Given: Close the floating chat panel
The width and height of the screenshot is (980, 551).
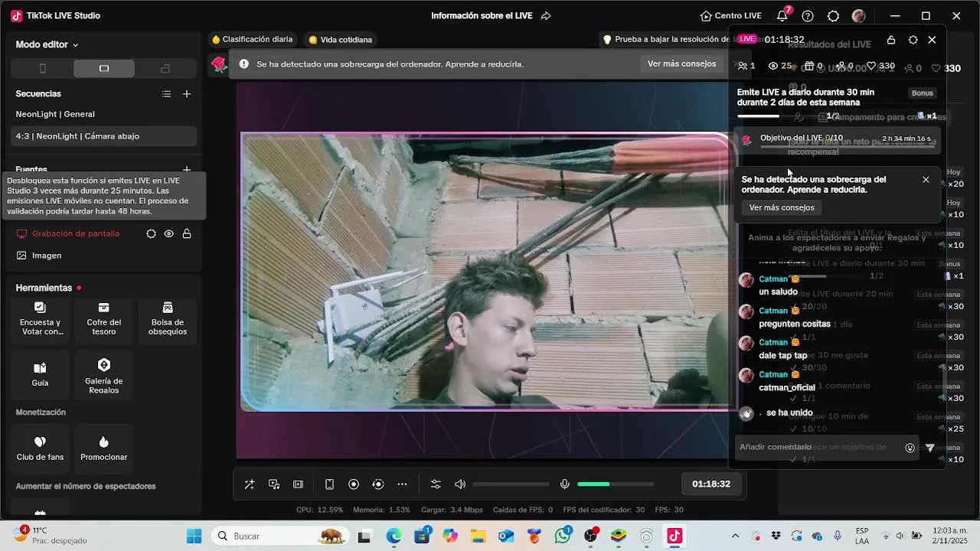Looking at the screenshot, I should (932, 40).
